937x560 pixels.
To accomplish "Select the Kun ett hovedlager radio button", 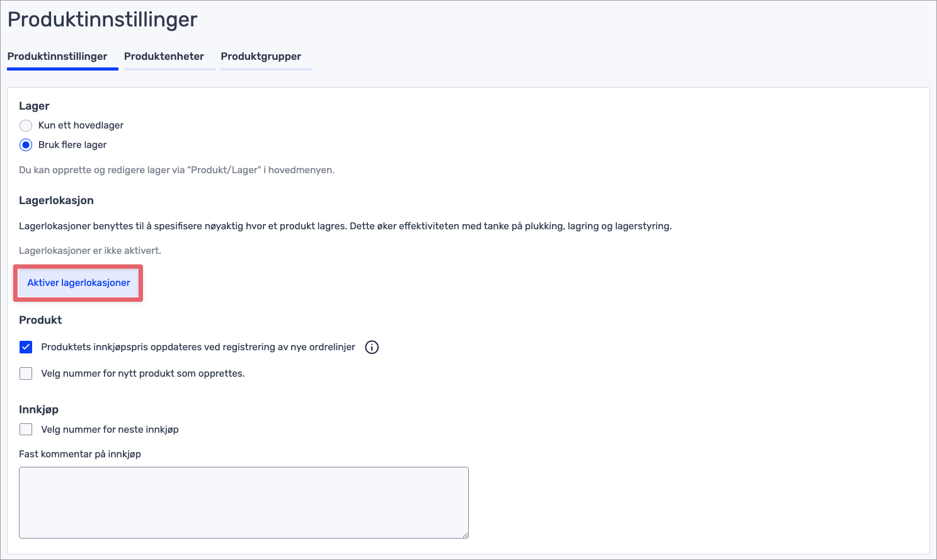I will point(26,125).
